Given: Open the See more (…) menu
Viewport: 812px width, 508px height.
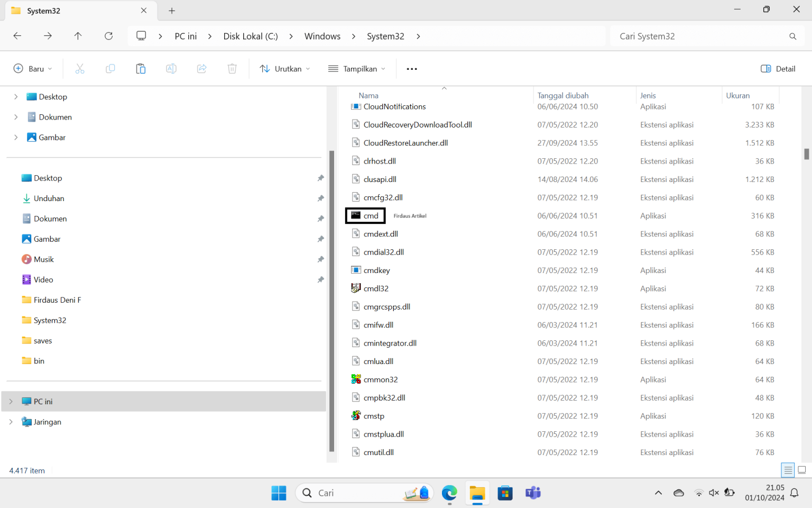Looking at the screenshot, I should click(412, 68).
